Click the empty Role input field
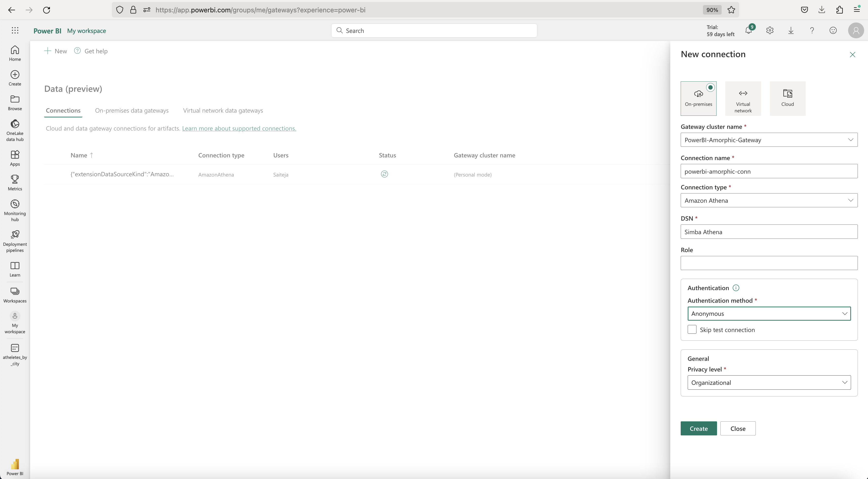Viewport: 868px width, 479px height. [769, 263]
